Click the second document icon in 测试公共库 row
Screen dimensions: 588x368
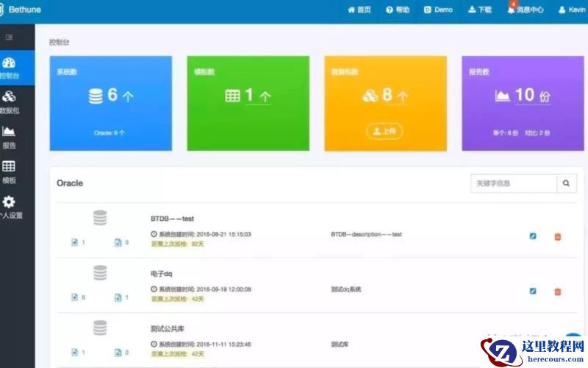[118, 353]
